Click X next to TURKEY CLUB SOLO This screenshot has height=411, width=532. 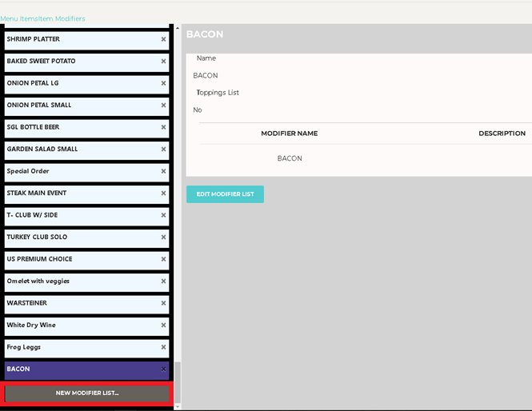pos(163,237)
